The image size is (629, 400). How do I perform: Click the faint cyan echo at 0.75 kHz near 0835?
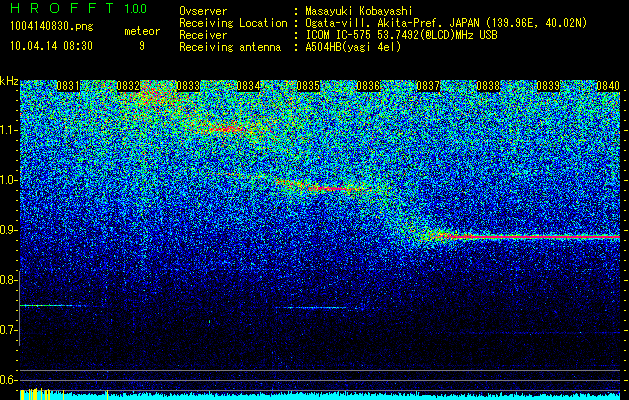pyautogui.click(x=317, y=308)
